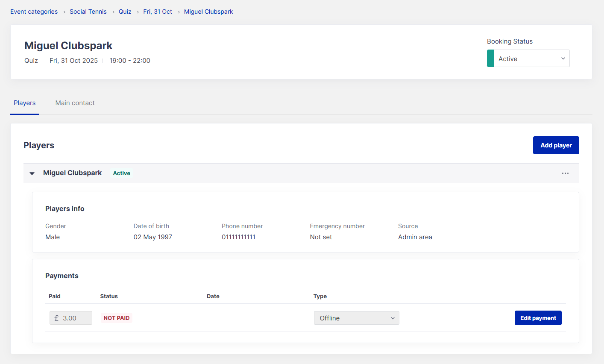Click the pound currency symbol in Paid field
Screen dimensions: 604x364
56,318
